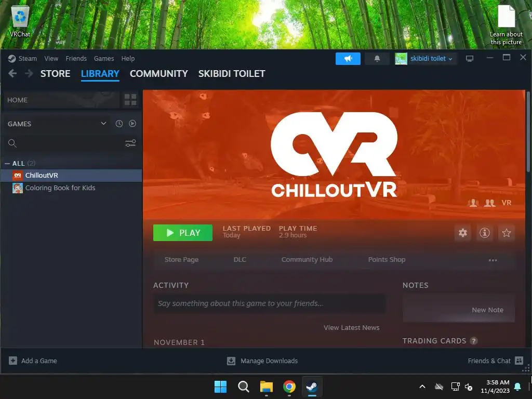Show ready-to-play games filter icon

[x=132, y=124]
